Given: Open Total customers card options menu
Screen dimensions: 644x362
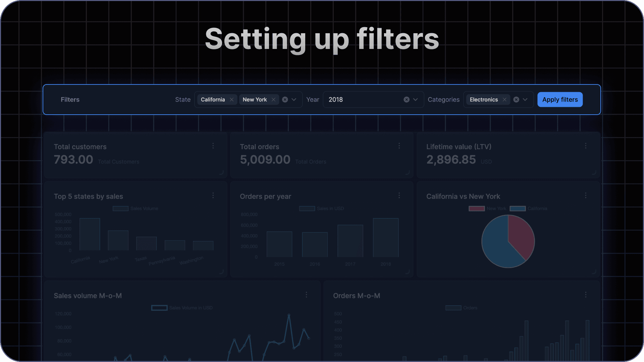Looking at the screenshot, I should tap(213, 146).
